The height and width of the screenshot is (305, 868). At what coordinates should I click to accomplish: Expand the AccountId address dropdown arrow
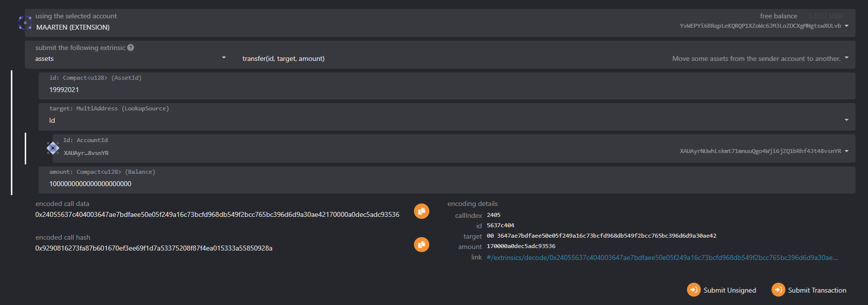coord(846,151)
